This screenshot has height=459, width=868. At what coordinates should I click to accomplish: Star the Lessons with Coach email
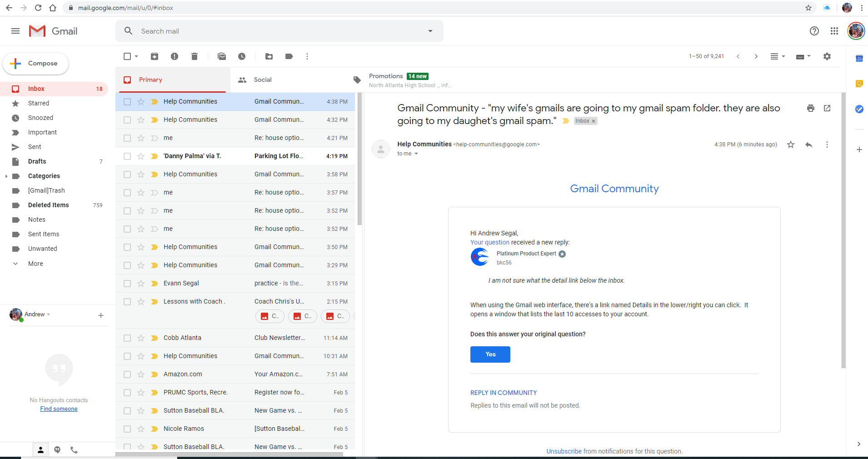click(x=141, y=302)
